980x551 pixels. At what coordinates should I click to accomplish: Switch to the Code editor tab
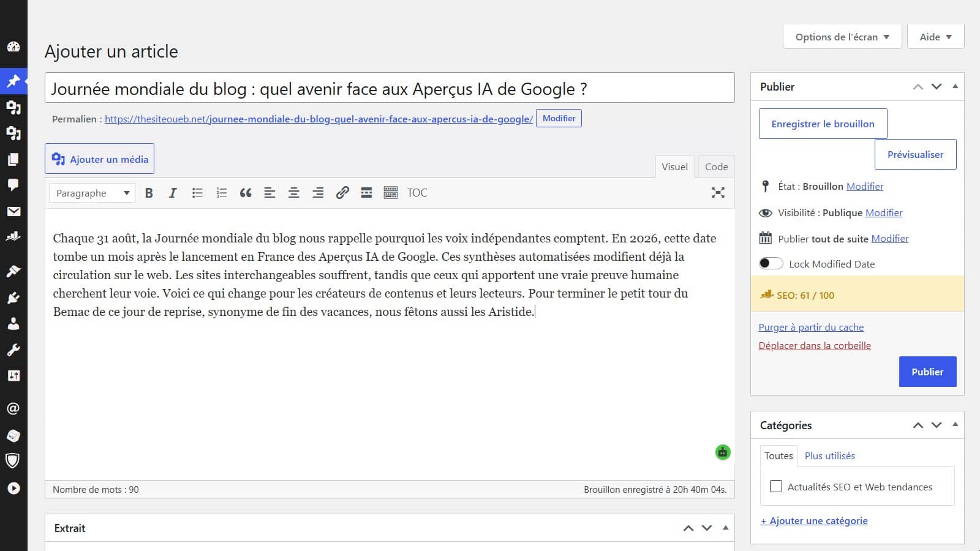716,167
